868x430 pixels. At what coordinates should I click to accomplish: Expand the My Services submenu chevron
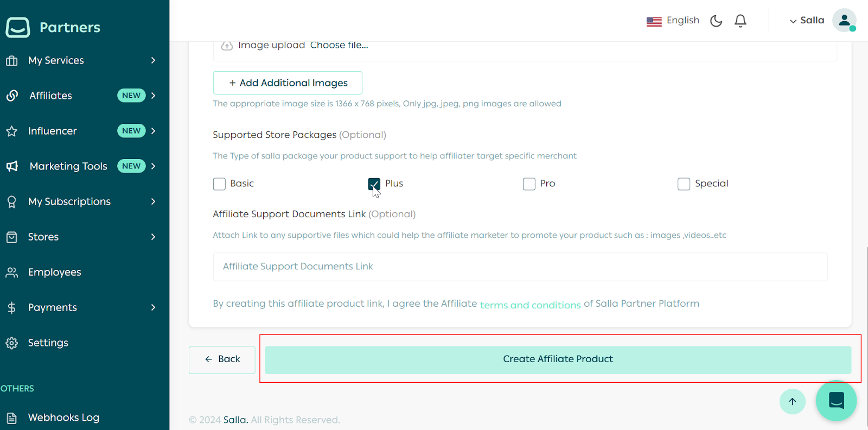153,60
